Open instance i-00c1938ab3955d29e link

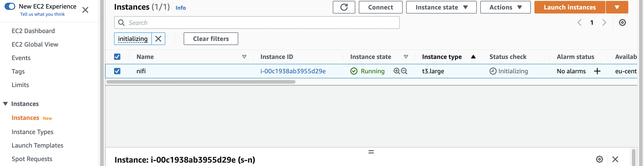293,71
